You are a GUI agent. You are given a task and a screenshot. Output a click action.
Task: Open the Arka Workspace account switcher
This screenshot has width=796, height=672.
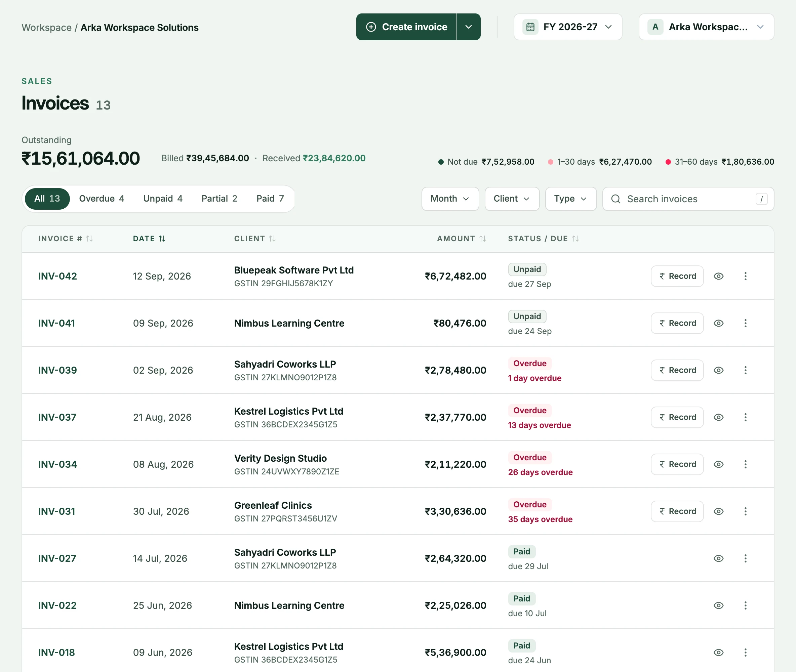706,27
